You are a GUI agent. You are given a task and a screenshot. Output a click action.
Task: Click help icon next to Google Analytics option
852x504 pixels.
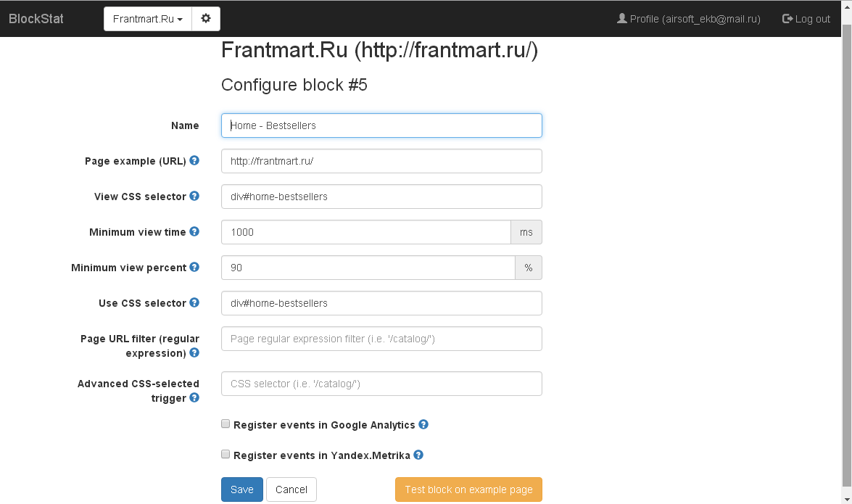click(x=423, y=424)
